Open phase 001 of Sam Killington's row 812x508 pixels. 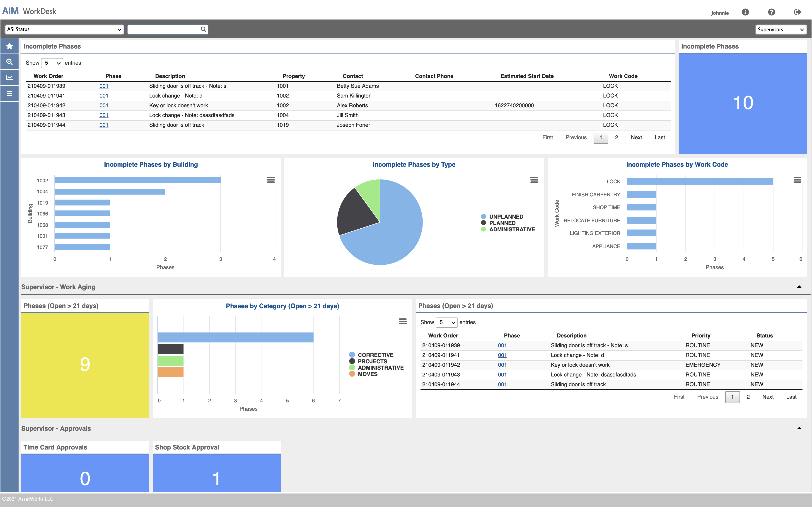(x=104, y=96)
